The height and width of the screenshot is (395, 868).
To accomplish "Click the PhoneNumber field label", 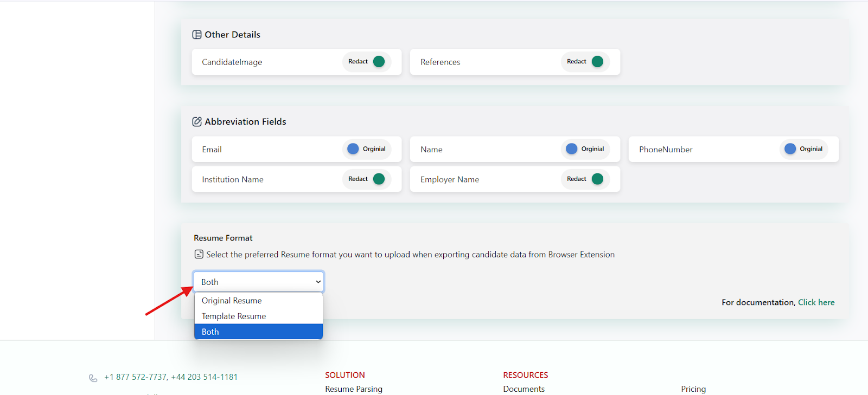I will click(x=666, y=150).
